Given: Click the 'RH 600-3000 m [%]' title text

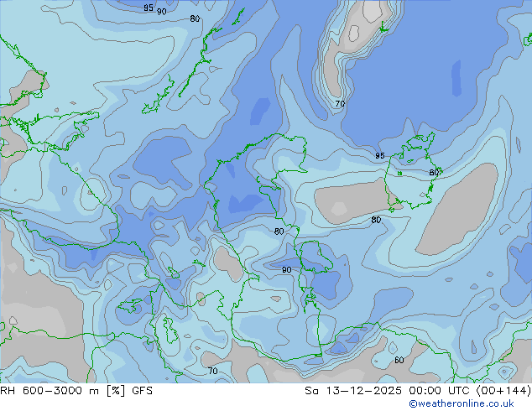Looking at the screenshot, I should click(x=63, y=391).
